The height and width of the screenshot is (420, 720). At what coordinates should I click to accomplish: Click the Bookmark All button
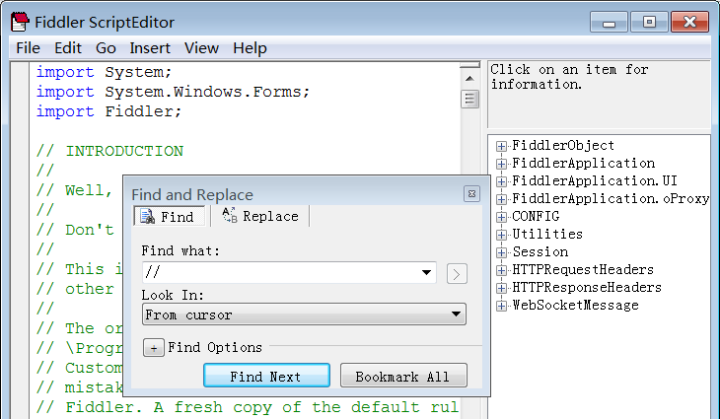pos(404,376)
